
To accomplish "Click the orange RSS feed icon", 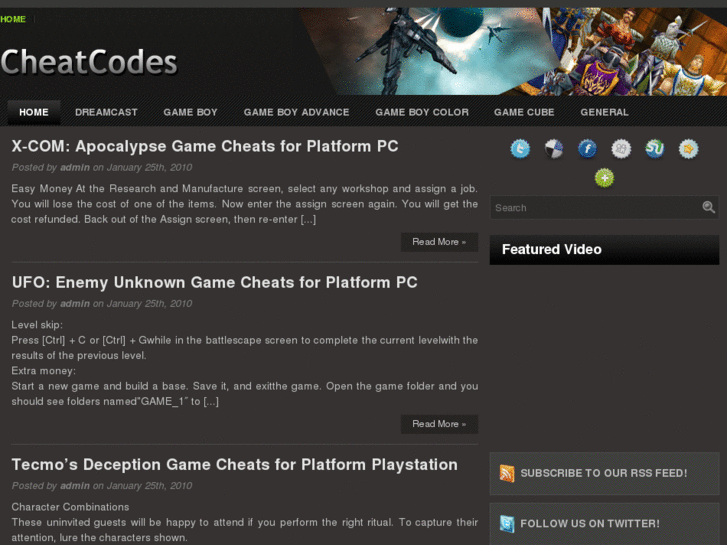I will (507, 474).
